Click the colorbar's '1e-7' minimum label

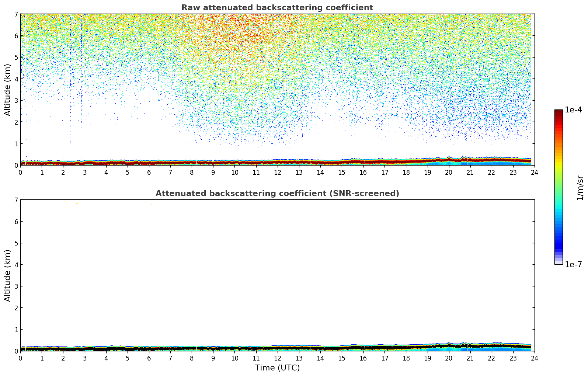(x=574, y=264)
